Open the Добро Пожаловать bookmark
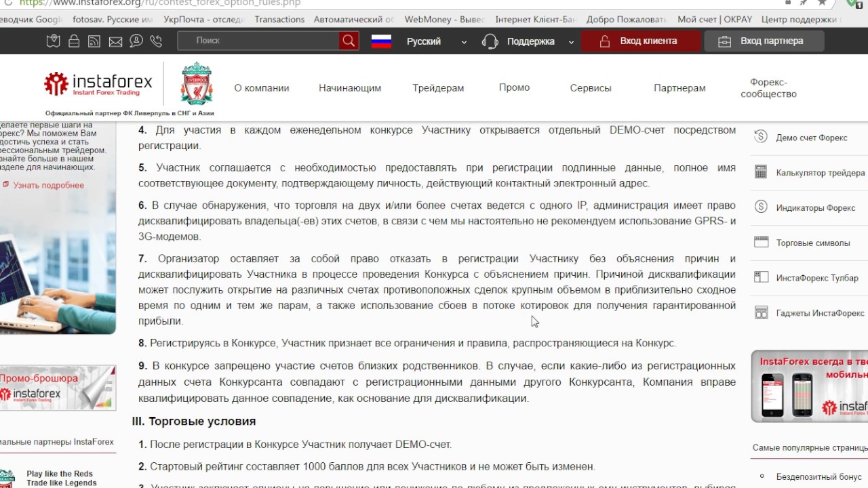Screen dimensions: 868x488 click(627, 20)
